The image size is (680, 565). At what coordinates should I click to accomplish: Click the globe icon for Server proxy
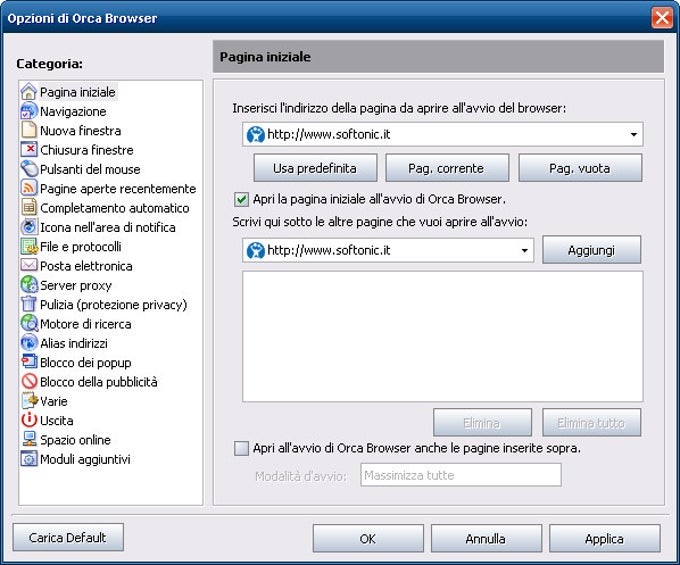29,285
